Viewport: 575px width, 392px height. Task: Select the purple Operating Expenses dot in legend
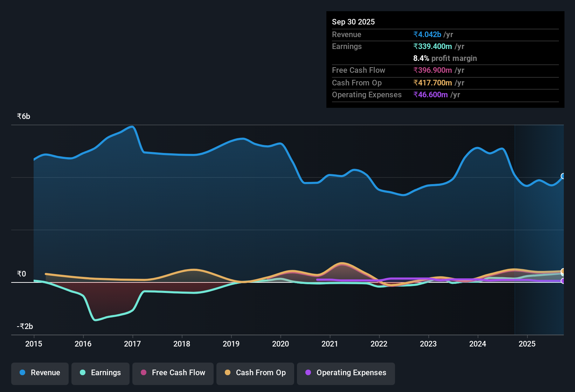pyautogui.click(x=308, y=373)
